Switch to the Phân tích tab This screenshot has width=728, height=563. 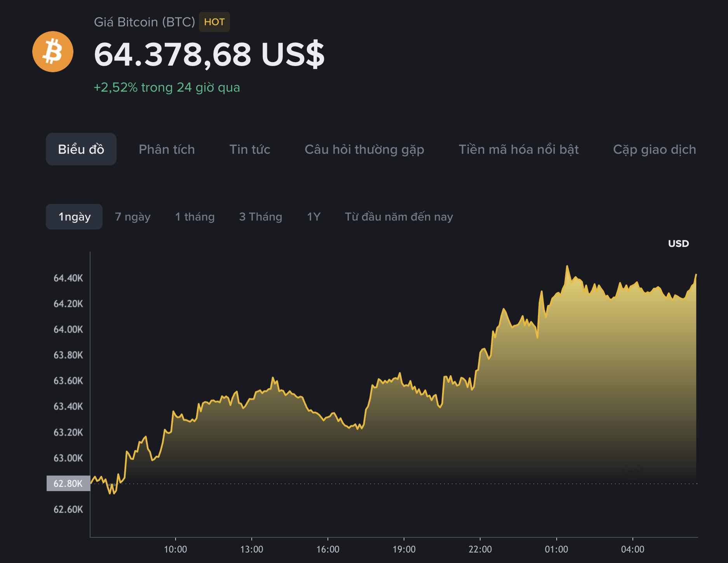pyautogui.click(x=167, y=149)
